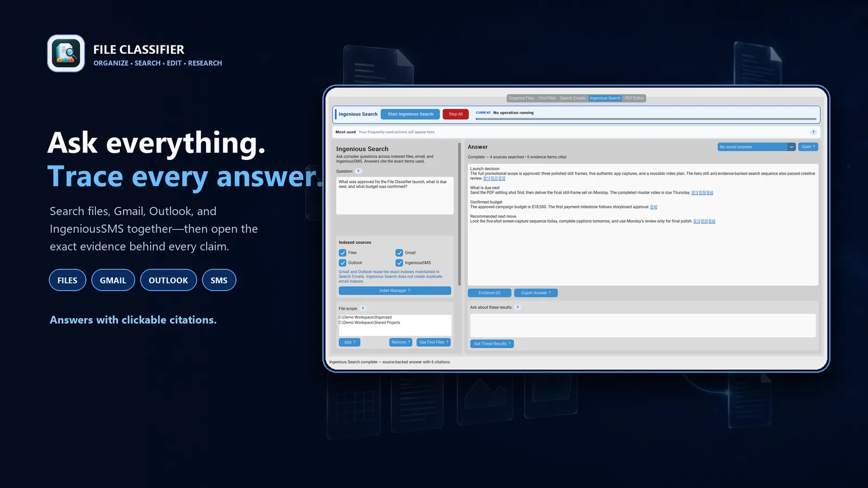
Task: Open citation E4 in Confirmed budget
Action: point(654,207)
